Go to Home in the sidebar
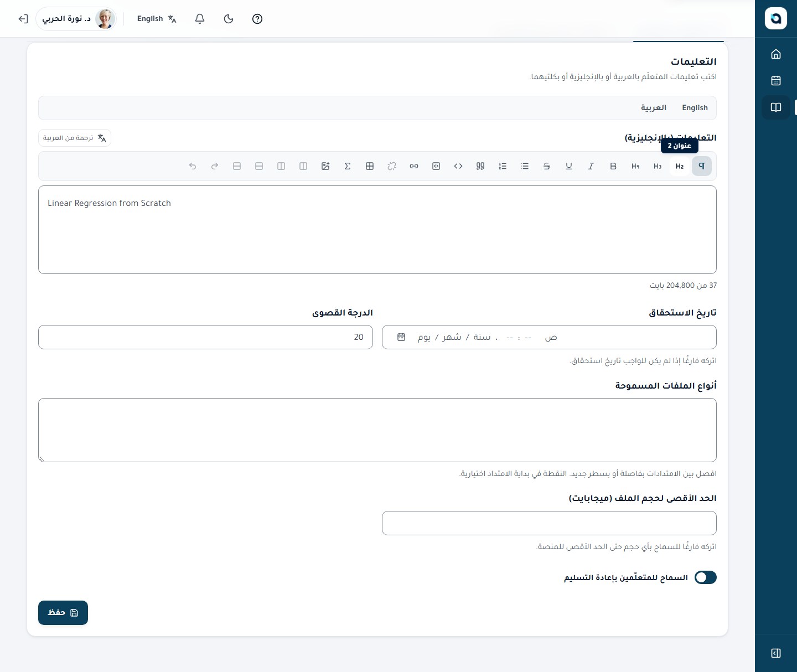 click(776, 54)
